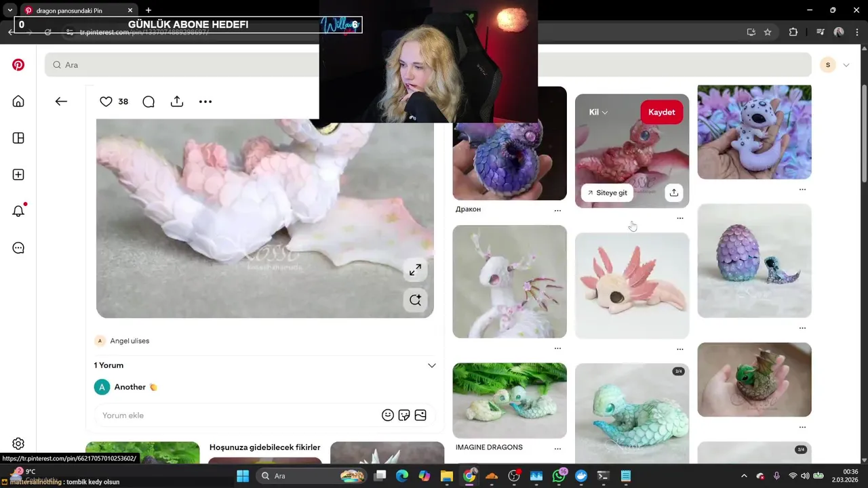
Task: Open the browser tab search dropdown
Action: tap(9, 10)
